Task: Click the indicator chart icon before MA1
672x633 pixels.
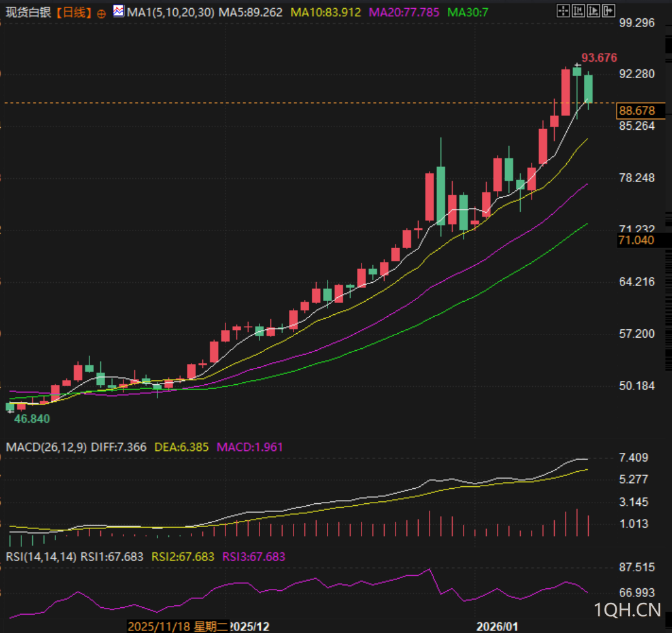Action: pos(119,11)
